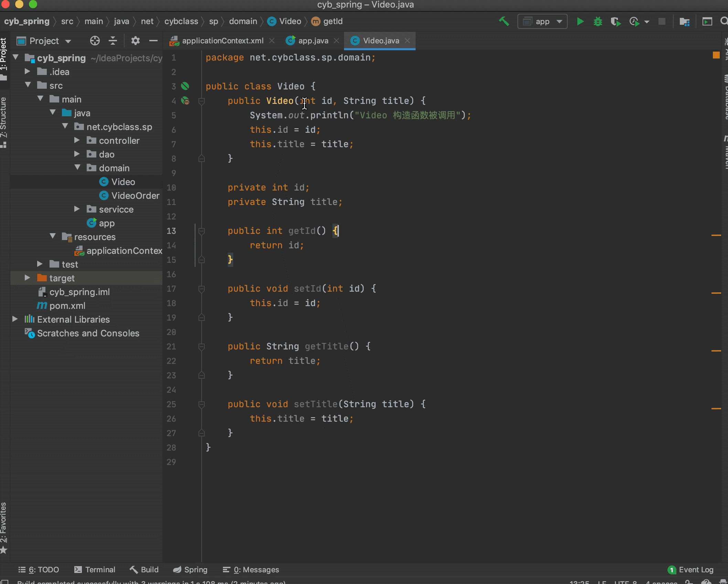Run app with coverage
Viewport: 728px width, 584px height.
click(x=616, y=21)
